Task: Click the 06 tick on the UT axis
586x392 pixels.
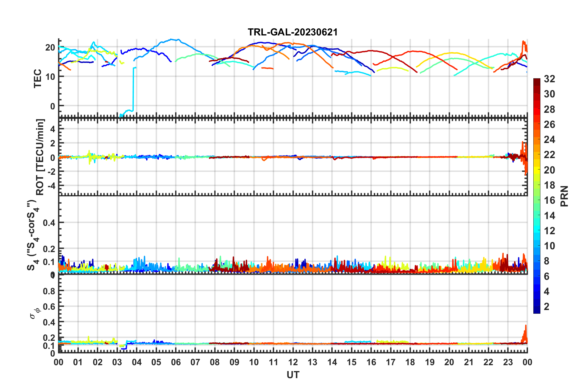Action: (x=176, y=362)
